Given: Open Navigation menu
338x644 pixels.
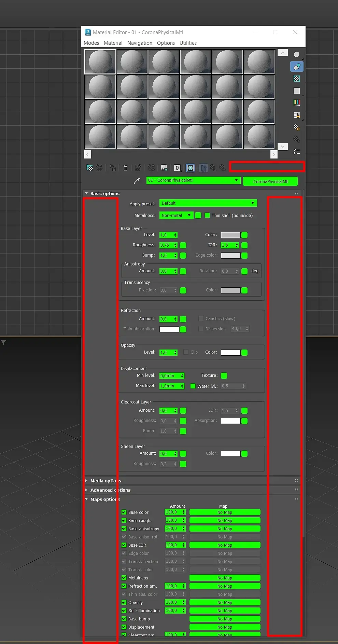Looking at the screenshot, I should point(140,43).
